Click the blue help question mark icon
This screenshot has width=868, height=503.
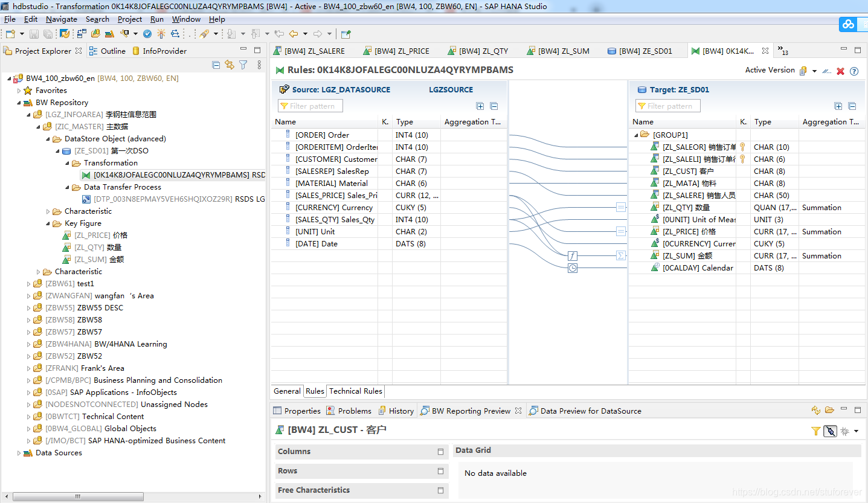(x=854, y=71)
